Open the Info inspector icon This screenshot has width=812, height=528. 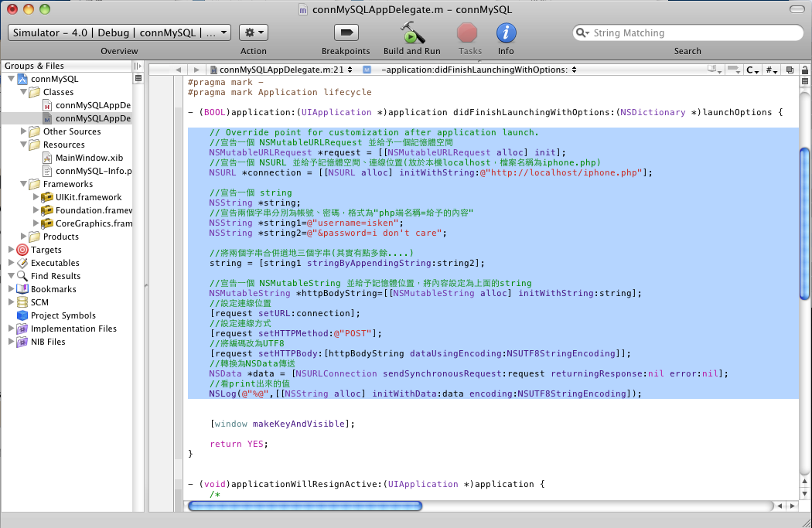pyautogui.click(x=506, y=33)
